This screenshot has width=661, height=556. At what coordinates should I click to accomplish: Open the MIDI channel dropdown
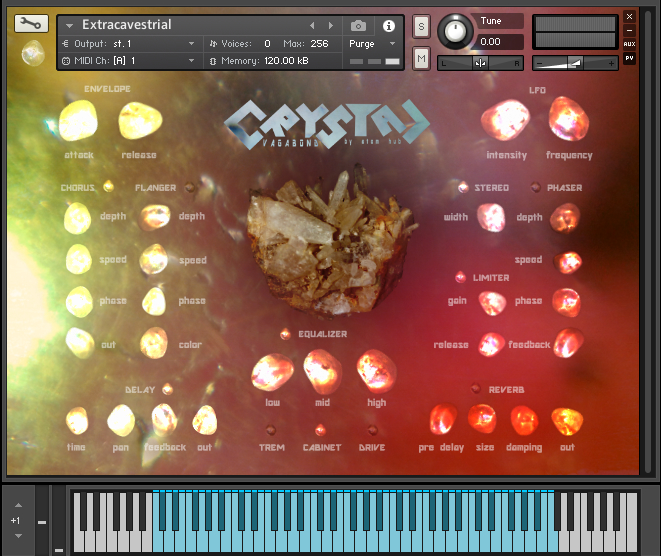pos(127,61)
